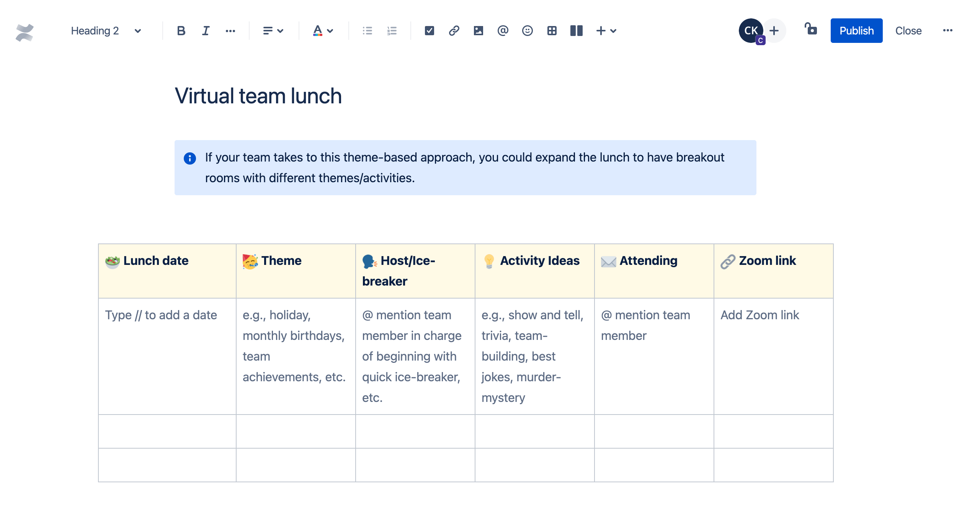Image resolution: width=980 pixels, height=529 pixels.
Task: Publish the Virtual team lunch page
Action: [856, 31]
